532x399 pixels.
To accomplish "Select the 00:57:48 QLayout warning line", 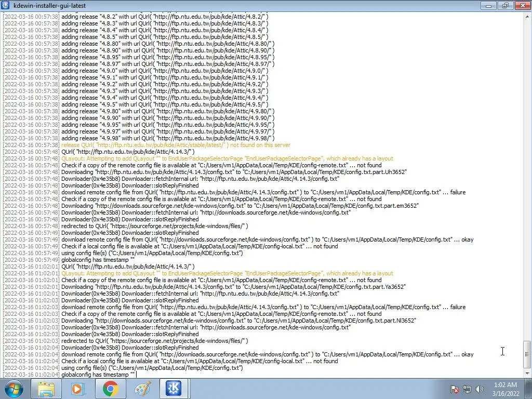I will point(198,158).
